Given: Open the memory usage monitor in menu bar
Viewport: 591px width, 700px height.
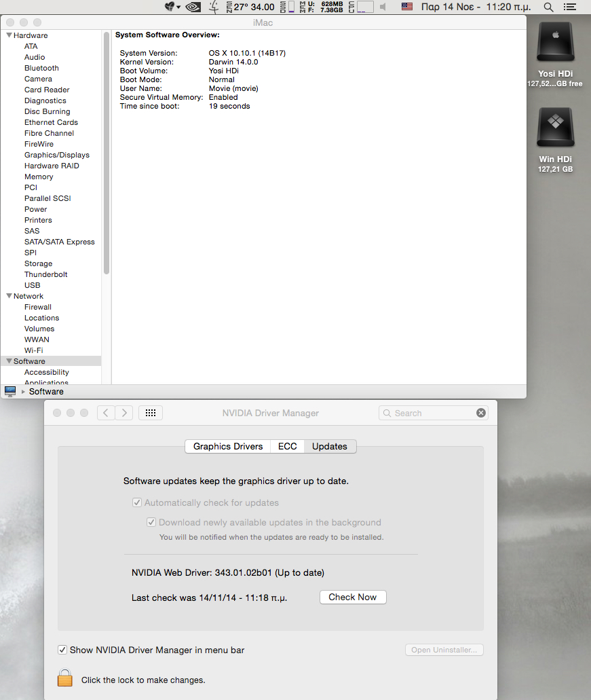Looking at the screenshot, I should coord(321,7).
